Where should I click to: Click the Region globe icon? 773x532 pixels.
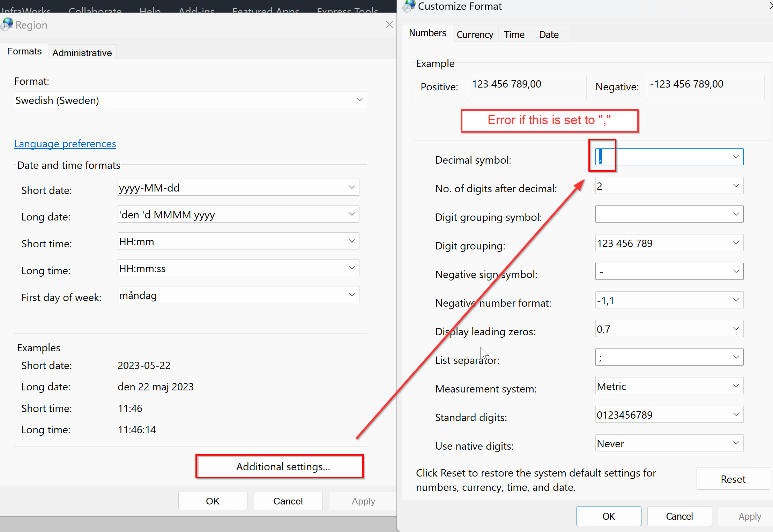[7, 24]
